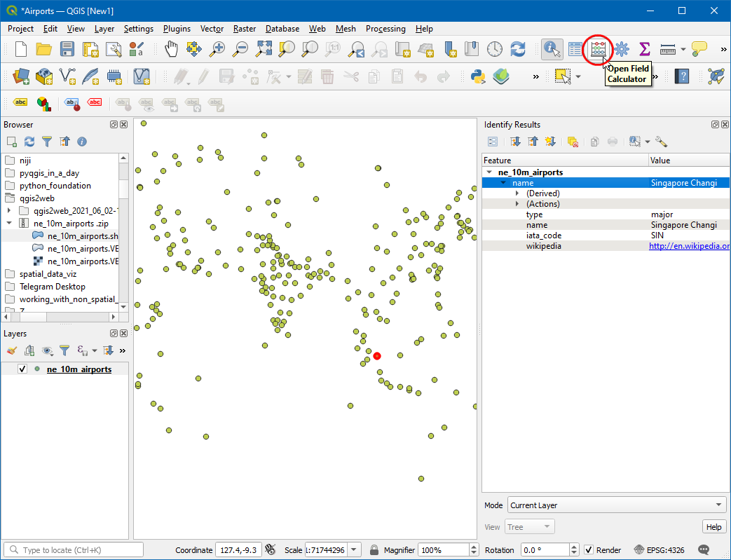Open the attribute table
Image resolution: width=731 pixels, height=560 pixels.
[575, 49]
